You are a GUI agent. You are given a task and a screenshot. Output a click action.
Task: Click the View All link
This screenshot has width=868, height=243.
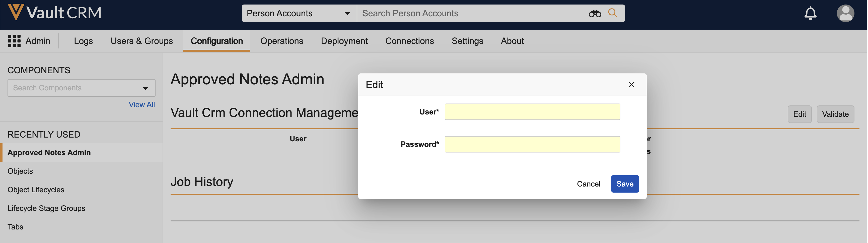(x=141, y=105)
